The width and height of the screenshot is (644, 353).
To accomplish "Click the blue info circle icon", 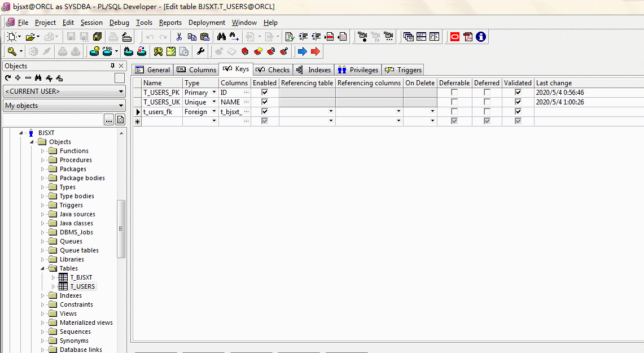I will pos(481,37).
